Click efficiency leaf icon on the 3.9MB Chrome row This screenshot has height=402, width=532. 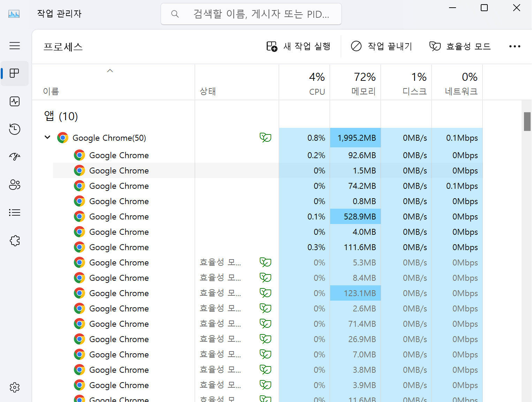pos(265,385)
